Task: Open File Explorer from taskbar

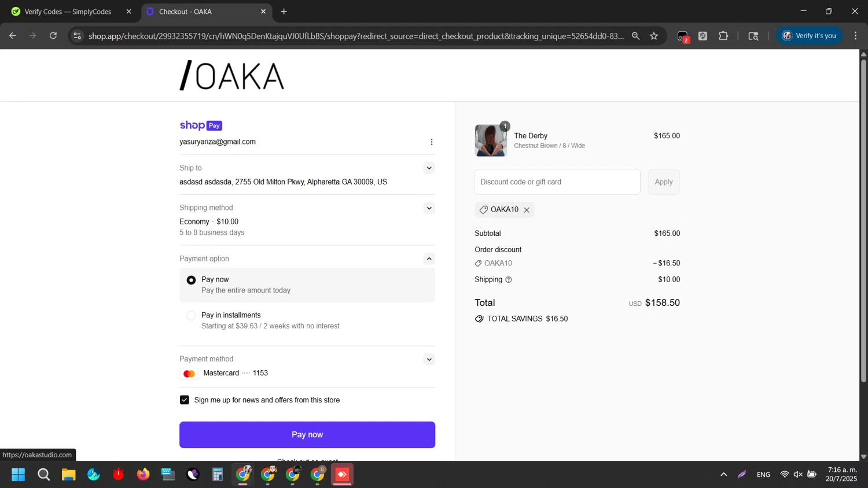Action: (x=68, y=475)
